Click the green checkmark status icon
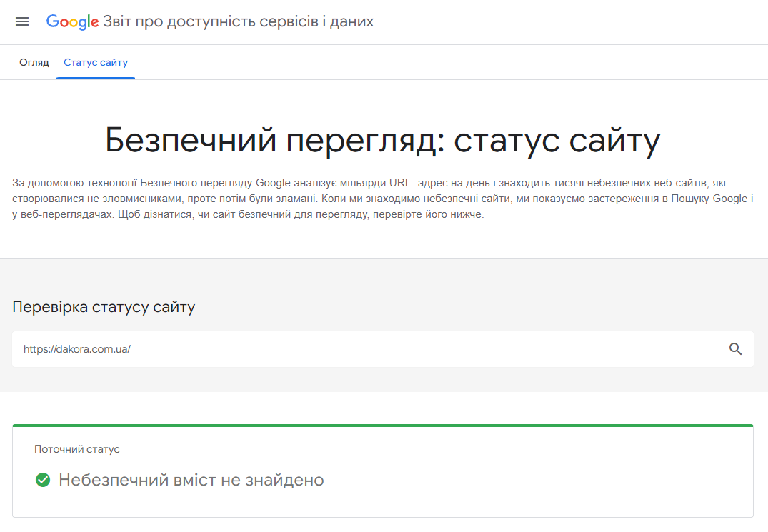The width and height of the screenshot is (768, 532). (x=43, y=480)
